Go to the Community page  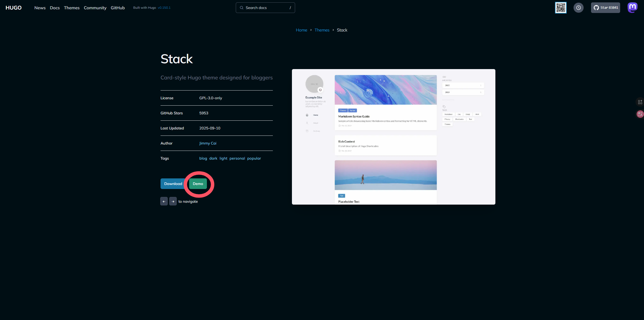95,8
